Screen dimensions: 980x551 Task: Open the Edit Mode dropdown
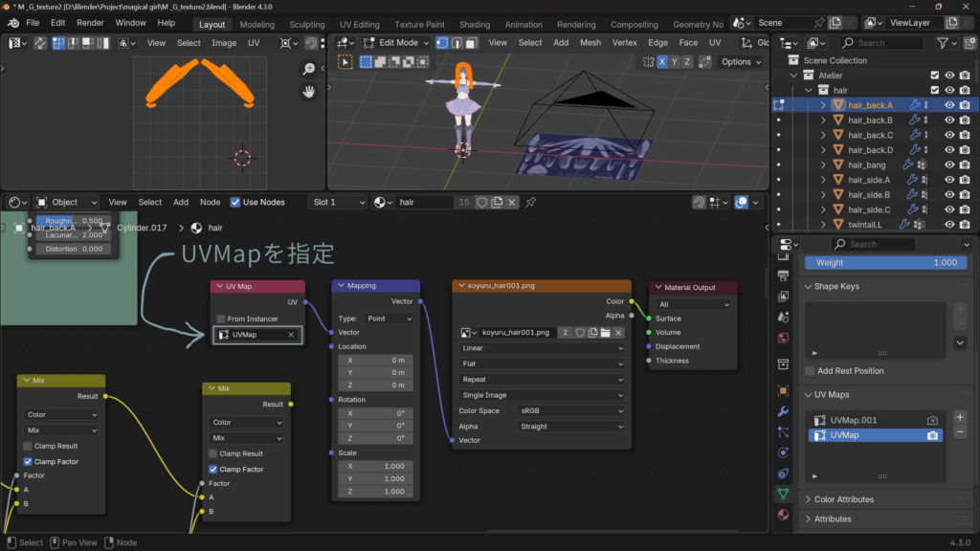click(x=396, y=43)
